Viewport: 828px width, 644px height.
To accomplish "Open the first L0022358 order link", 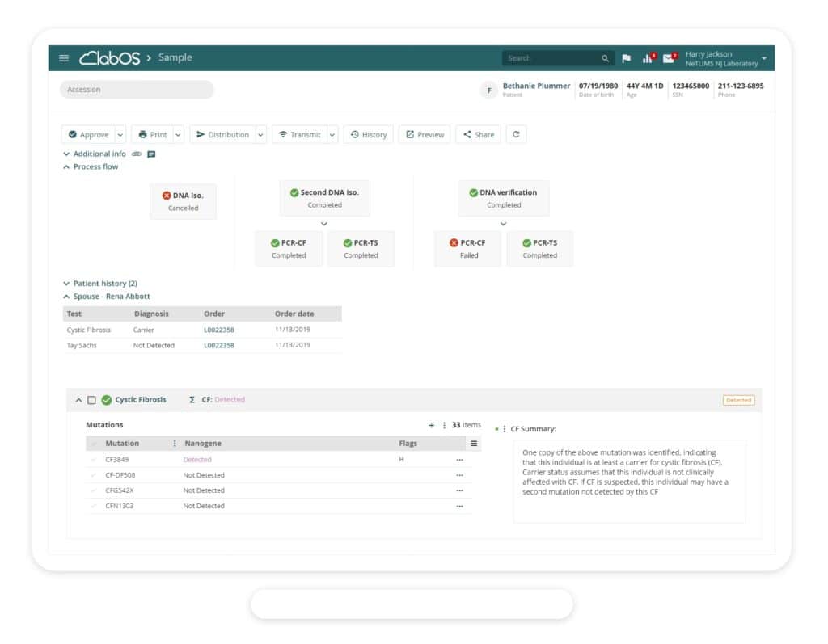I will click(x=218, y=330).
